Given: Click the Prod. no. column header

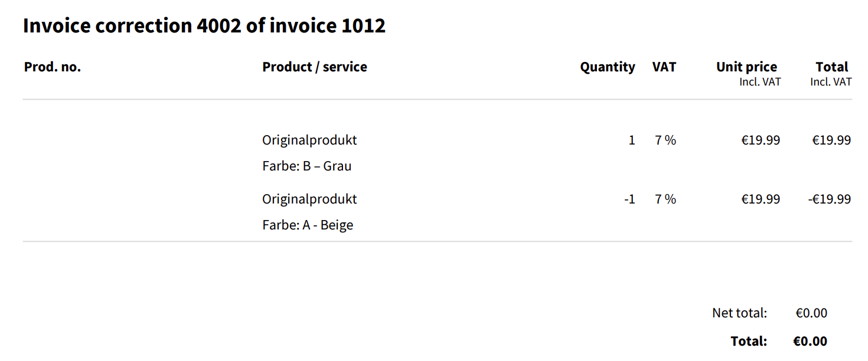Looking at the screenshot, I should tap(53, 67).
